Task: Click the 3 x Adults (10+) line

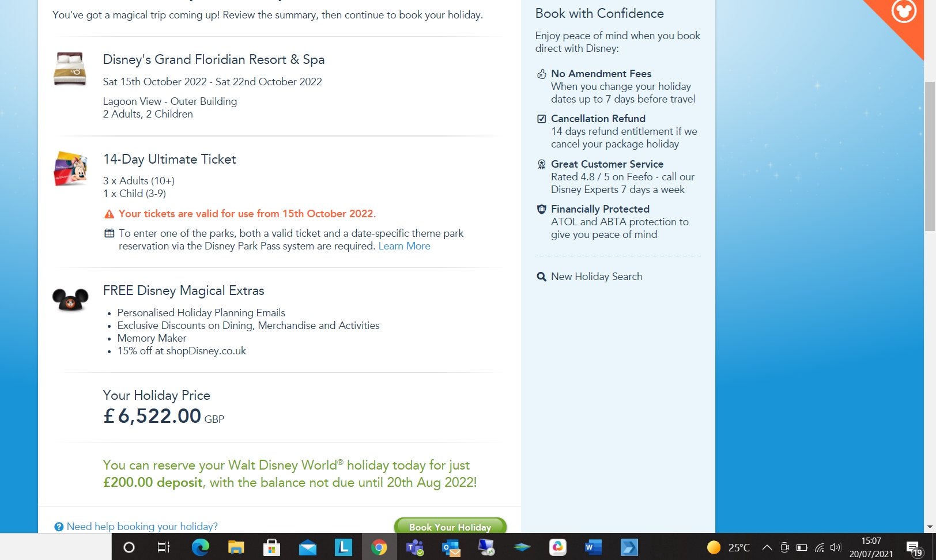Action: coord(139,181)
